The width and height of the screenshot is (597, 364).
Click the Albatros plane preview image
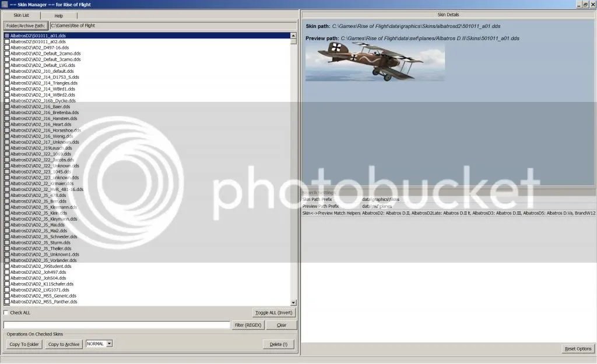pos(375,61)
